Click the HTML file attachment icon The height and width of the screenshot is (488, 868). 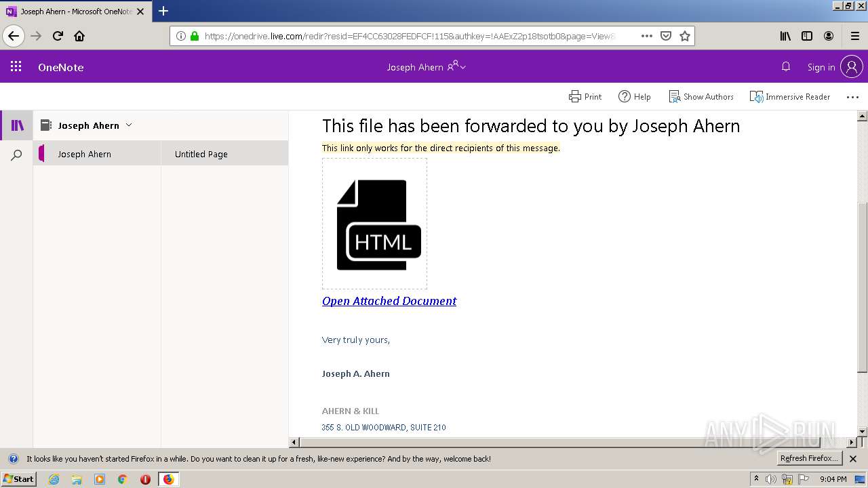pyautogui.click(x=374, y=224)
